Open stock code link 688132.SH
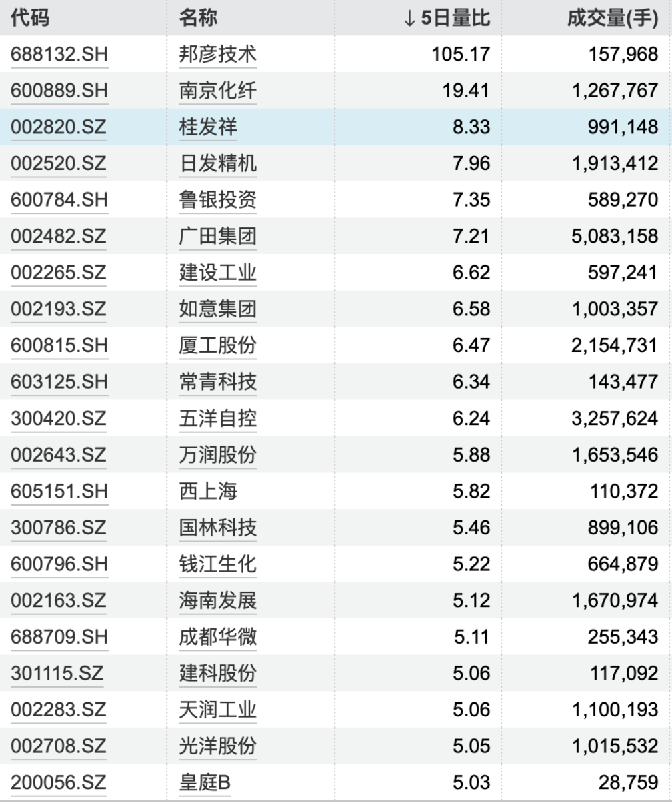This screenshot has width=672, height=803. click(59, 55)
